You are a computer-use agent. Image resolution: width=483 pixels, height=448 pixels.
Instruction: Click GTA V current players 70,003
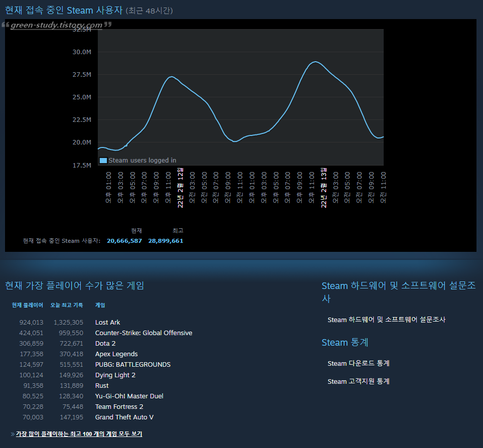(33, 417)
